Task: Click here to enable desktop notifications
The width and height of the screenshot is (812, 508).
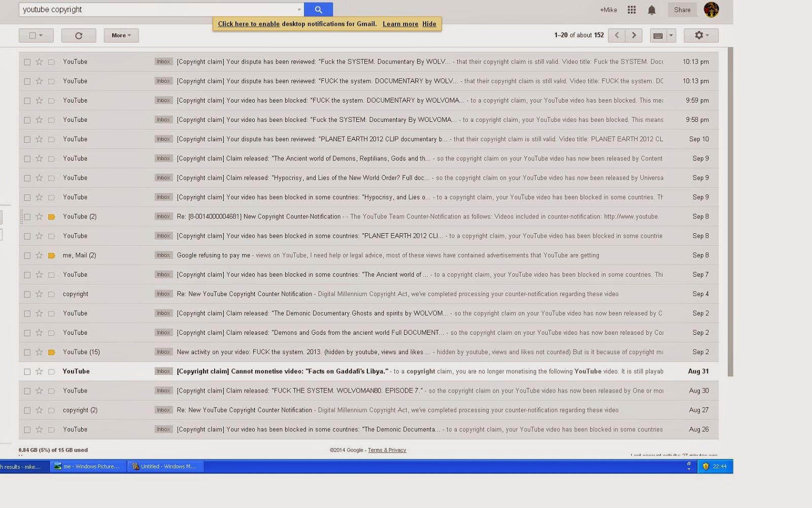Action: coord(249,24)
